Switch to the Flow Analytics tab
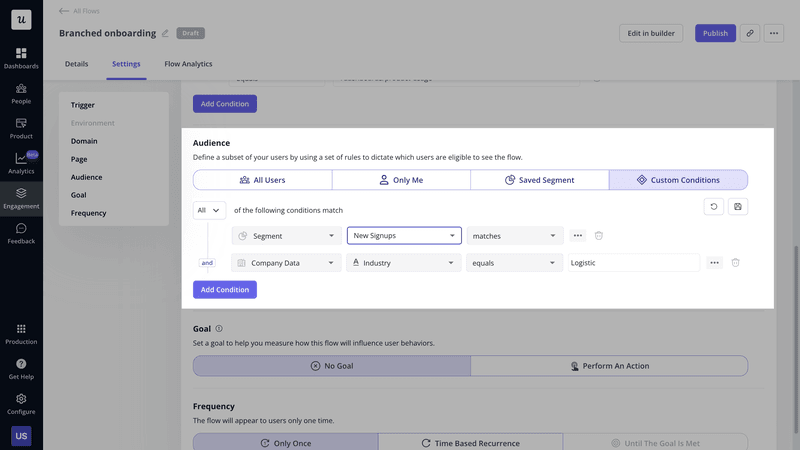800x450 pixels. pos(188,64)
